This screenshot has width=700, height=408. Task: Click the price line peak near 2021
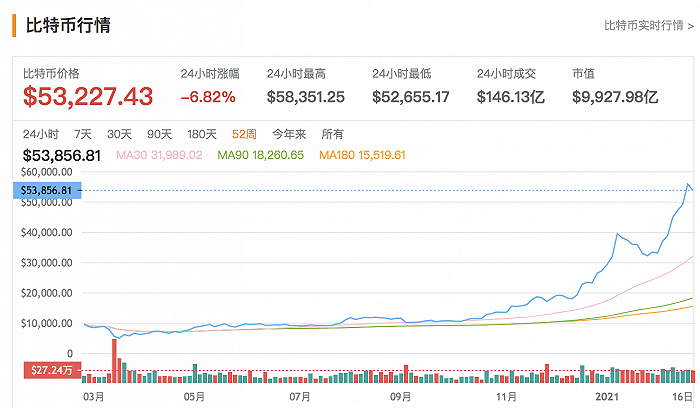(x=687, y=184)
